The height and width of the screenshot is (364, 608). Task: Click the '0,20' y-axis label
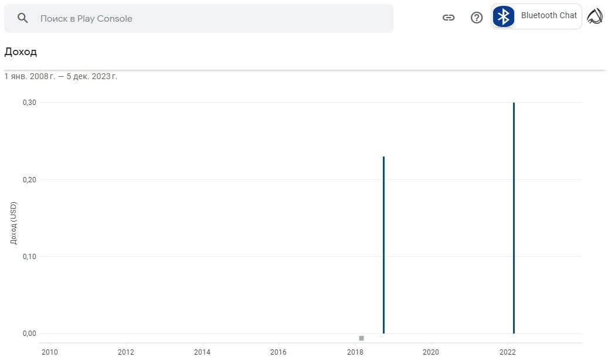29,180
